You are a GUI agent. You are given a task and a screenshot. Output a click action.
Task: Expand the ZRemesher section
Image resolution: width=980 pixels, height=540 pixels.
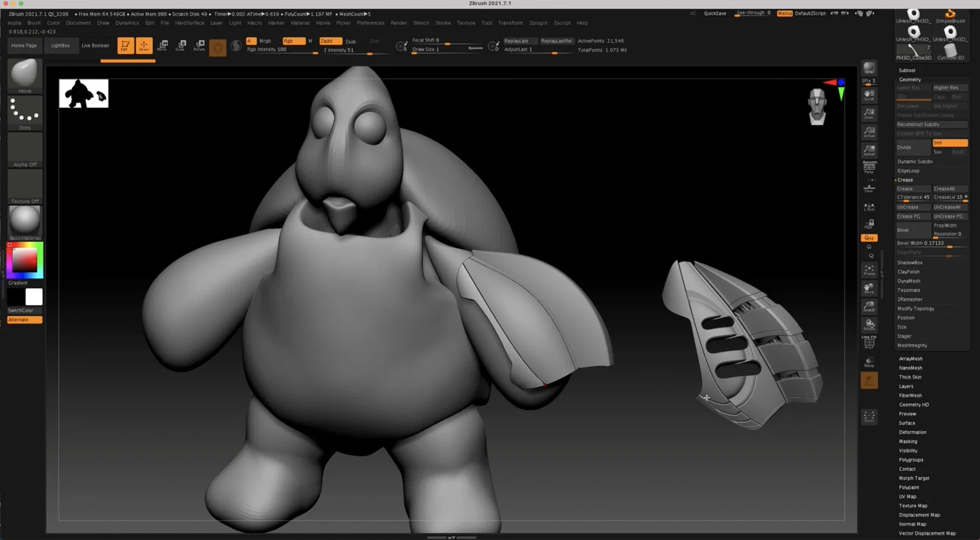(x=910, y=299)
